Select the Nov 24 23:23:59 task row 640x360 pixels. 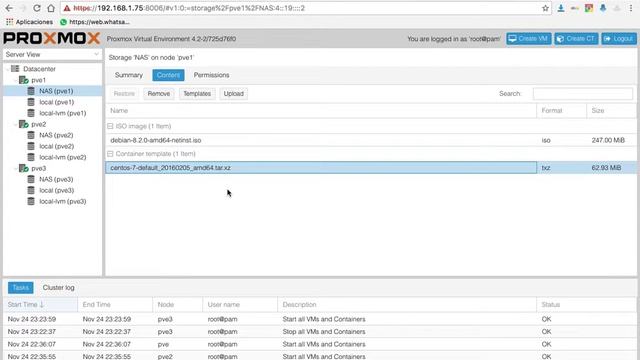point(320,319)
